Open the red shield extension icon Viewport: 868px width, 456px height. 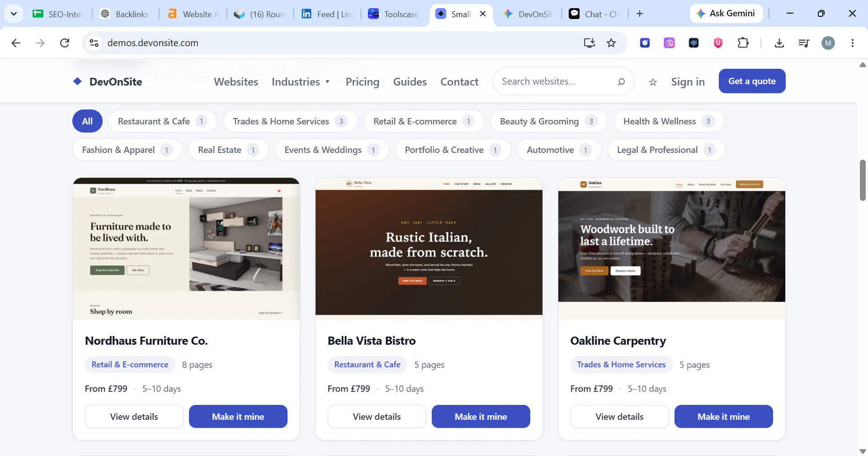pos(718,43)
